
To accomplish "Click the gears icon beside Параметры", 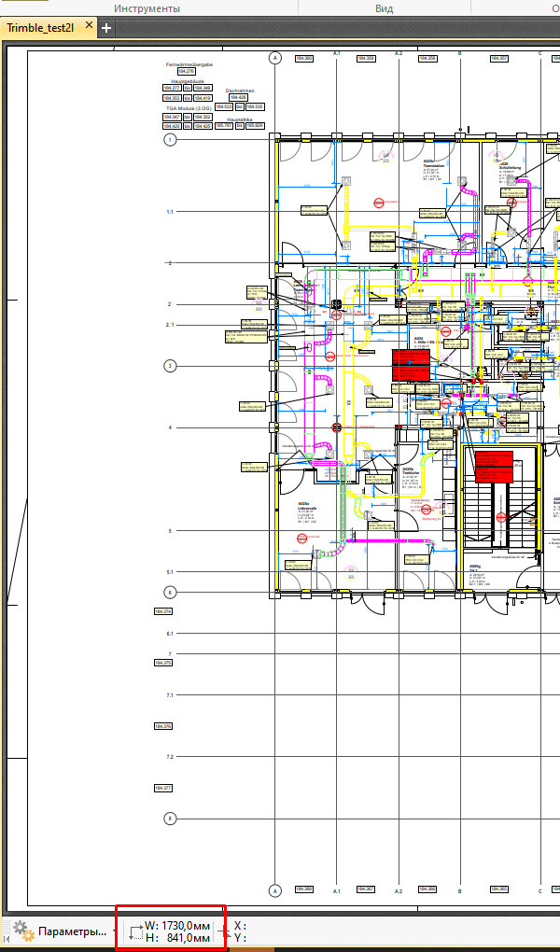I will click(x=23, y=930).
